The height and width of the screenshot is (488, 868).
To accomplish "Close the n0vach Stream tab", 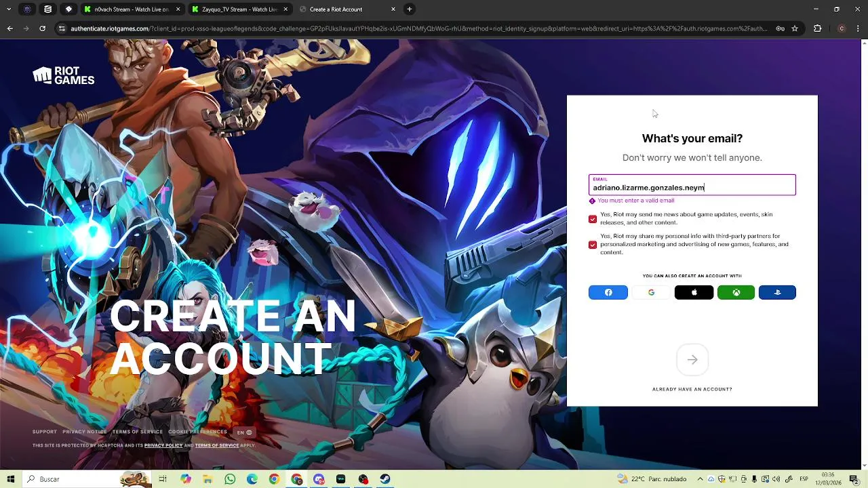I will tap(178, 9).
